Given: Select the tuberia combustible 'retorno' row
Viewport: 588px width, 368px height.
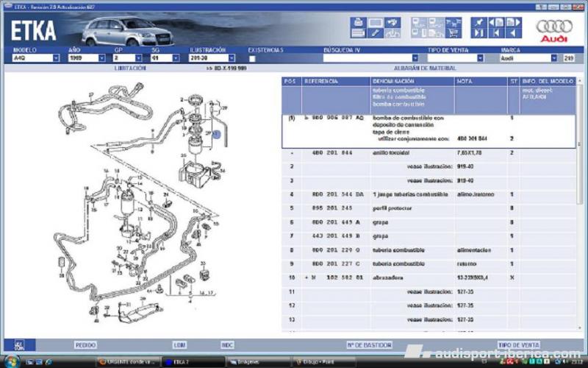Looking at the screenshot, I should click(429, 264).
